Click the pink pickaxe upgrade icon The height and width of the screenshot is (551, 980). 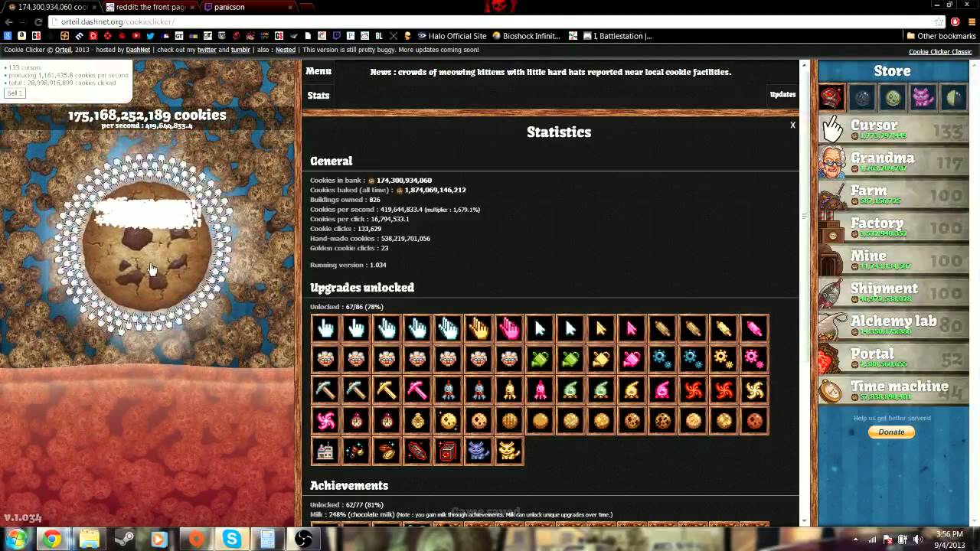tap(417, 390)
